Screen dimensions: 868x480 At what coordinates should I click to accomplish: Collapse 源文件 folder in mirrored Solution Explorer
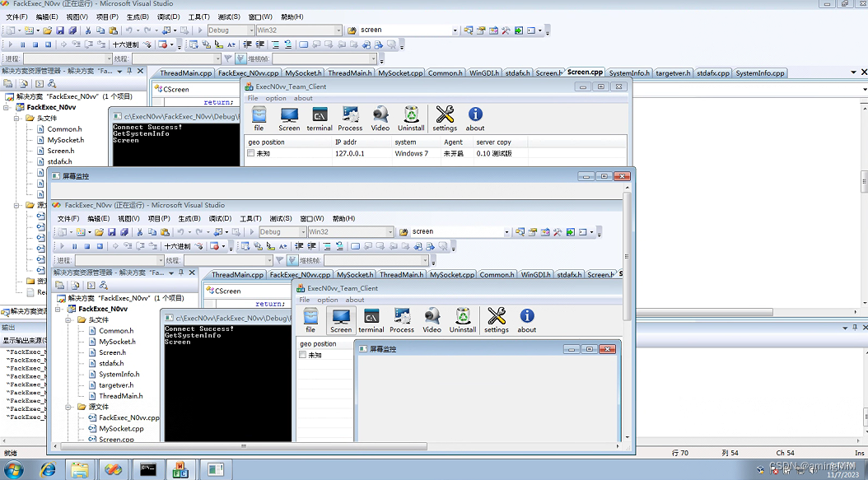coord(68,407)
